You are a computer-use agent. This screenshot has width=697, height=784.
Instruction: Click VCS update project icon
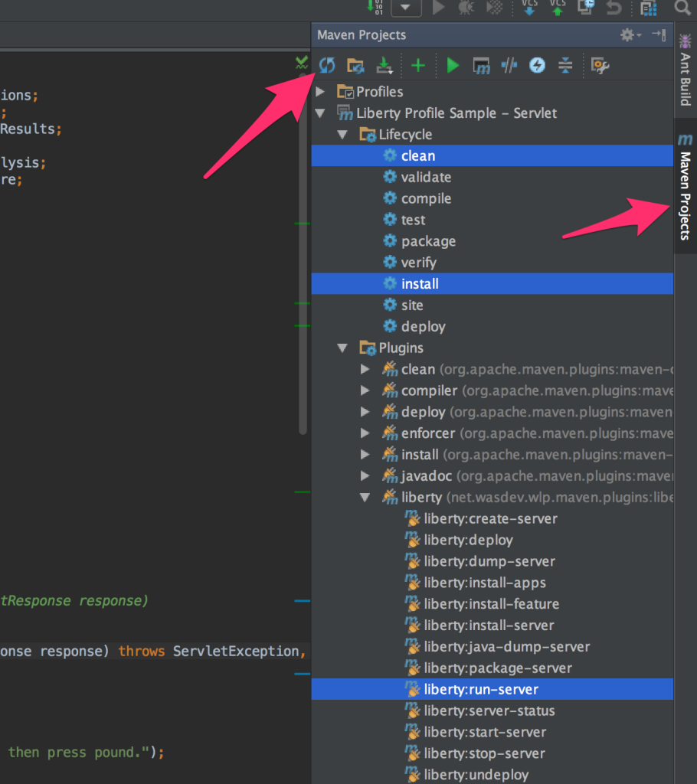[x=529, y=8]
